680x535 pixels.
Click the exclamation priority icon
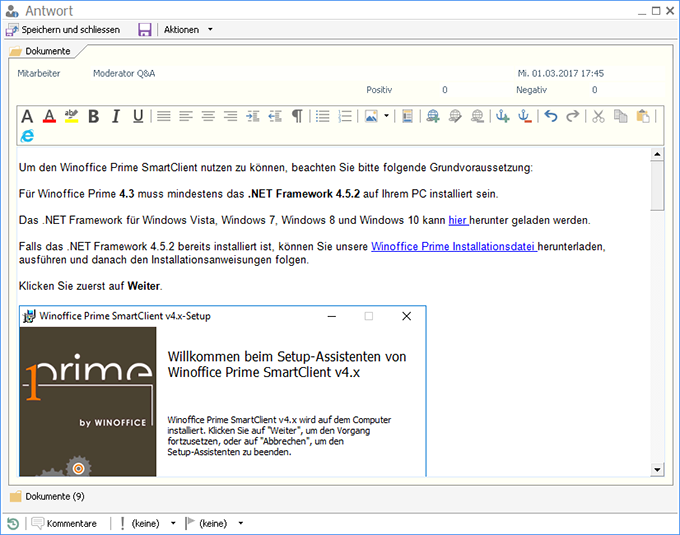coord(122,524)
